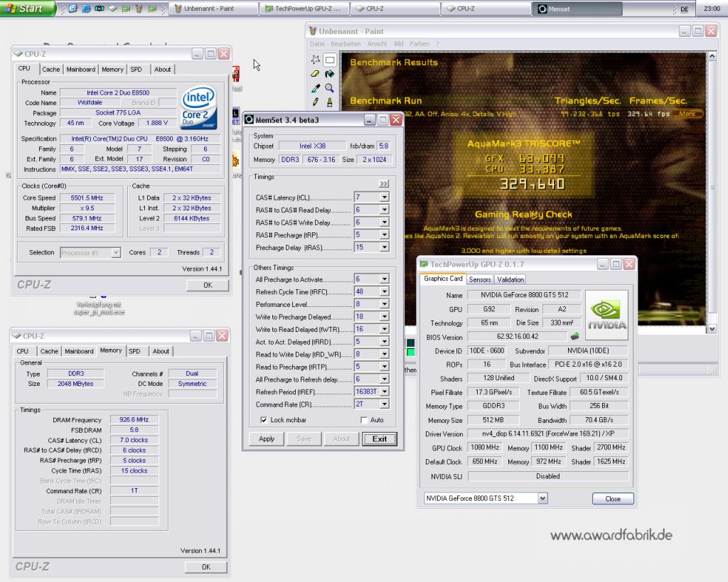Click OK in the top CPU-Z window
This screenshot has width=728, height=582.
point(208,285)
